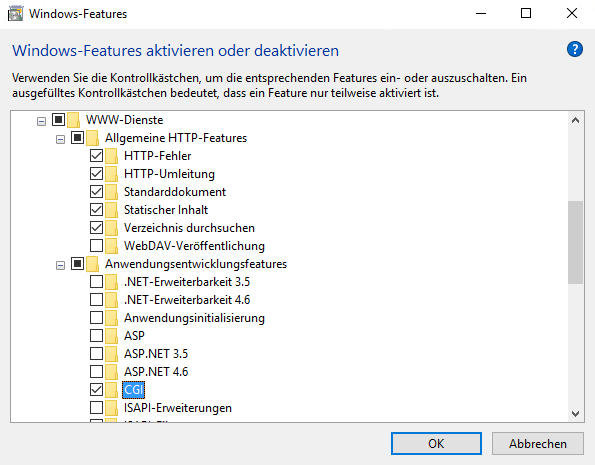Click the Windows-Features title bar icon
This screenshot has width=595, height=465.
tap(15, 14)
